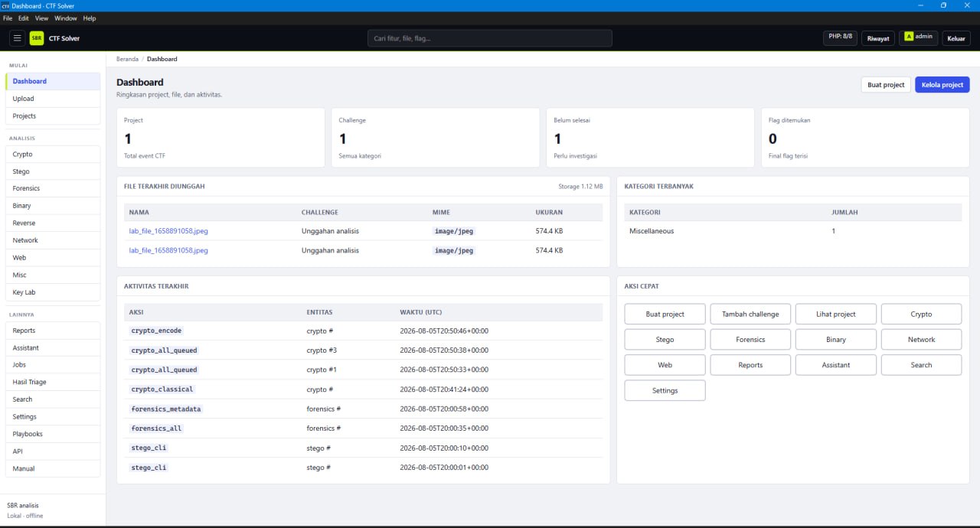This screenshot has width=980, height=528.
Task: Click the 'Flag ditemukan' stat card
Action: pos(865,138)
